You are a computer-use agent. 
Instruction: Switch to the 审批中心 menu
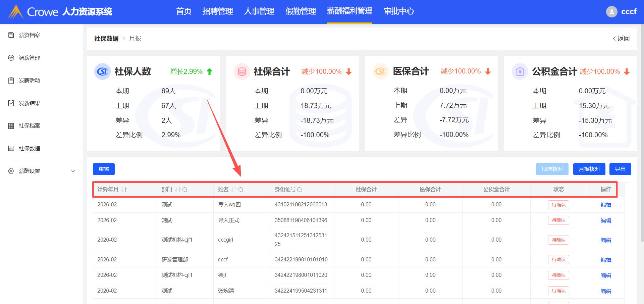(399, 11)
